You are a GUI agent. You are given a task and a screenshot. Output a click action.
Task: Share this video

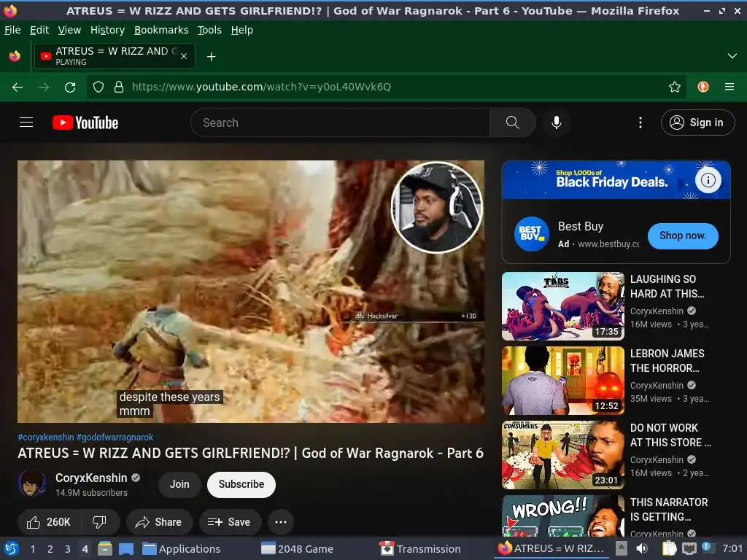pyautogui.click(x=159, y=522)
